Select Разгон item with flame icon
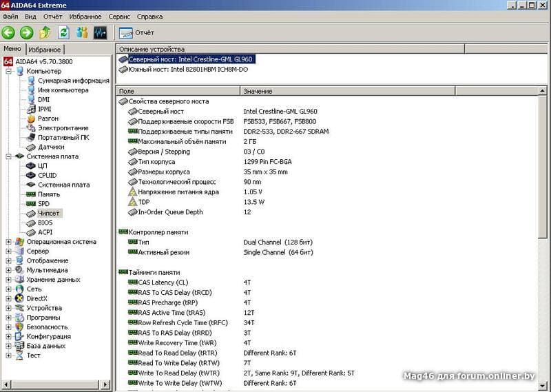This screenshot has height=392, width=551. click(48, 118)
